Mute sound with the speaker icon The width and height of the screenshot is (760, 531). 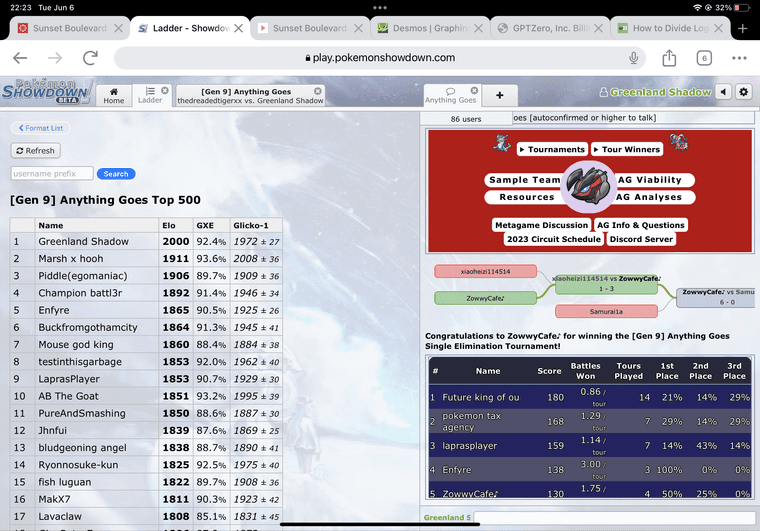point(723,92)
